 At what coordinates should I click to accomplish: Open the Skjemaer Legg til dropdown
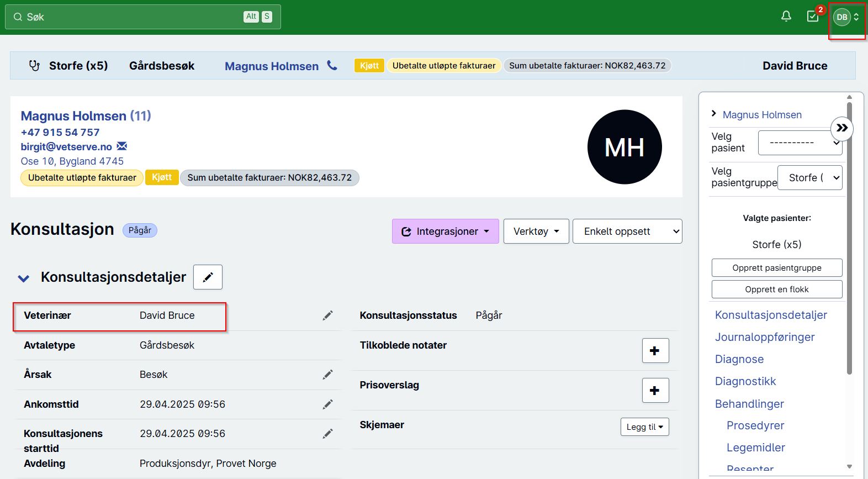coord(645,427)
